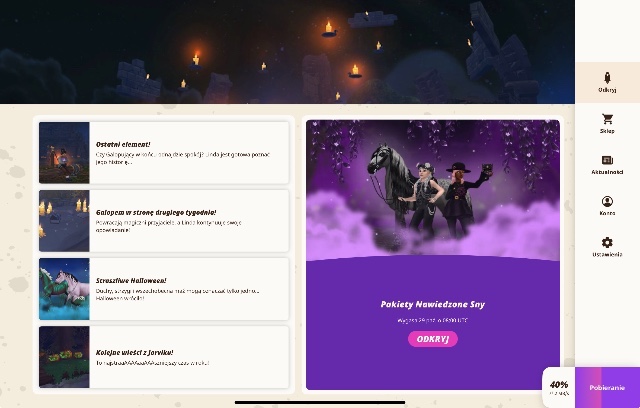The width and height of the screenshot is (640, 408).
Task: Click the pink ODKRYJ button
Action: [433, 339]
